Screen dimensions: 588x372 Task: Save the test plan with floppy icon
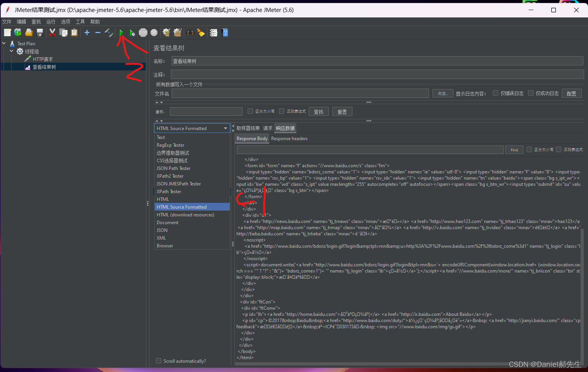pyautogui.click(x=39, y=33)
